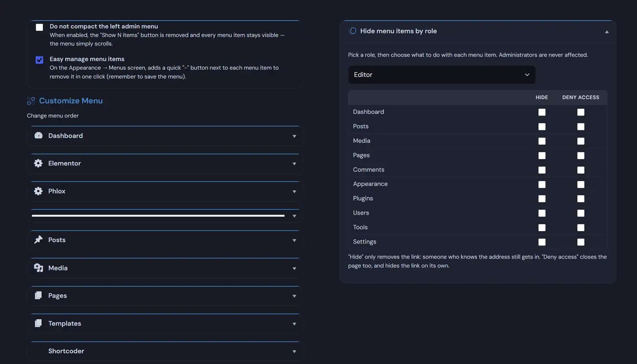
Task: Click the Hide menu items by role title
Action: (x=398, y=31)
